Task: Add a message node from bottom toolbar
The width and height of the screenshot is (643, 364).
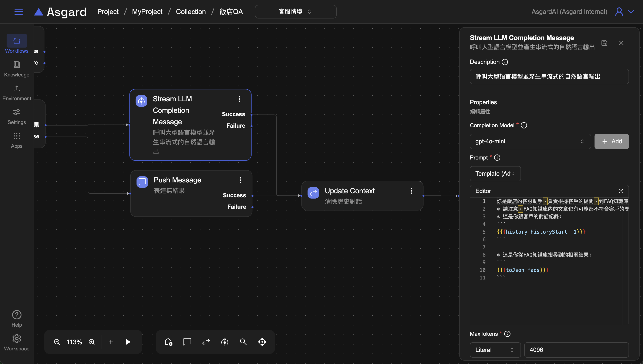Action: (x=187, y=342)
